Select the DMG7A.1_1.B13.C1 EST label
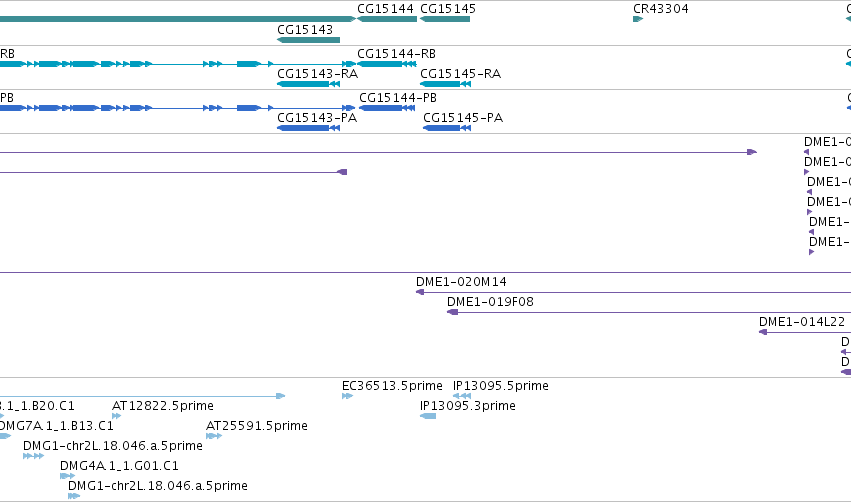 point(56,426)
